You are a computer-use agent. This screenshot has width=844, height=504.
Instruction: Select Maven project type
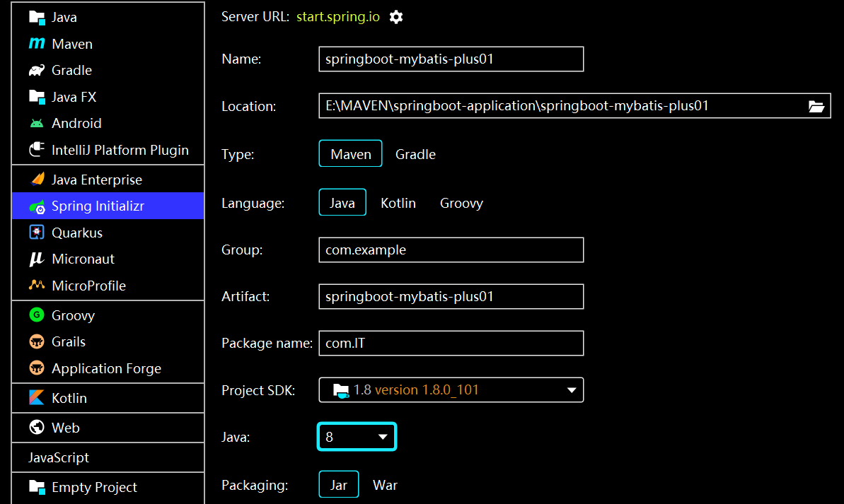coord(350,154)
